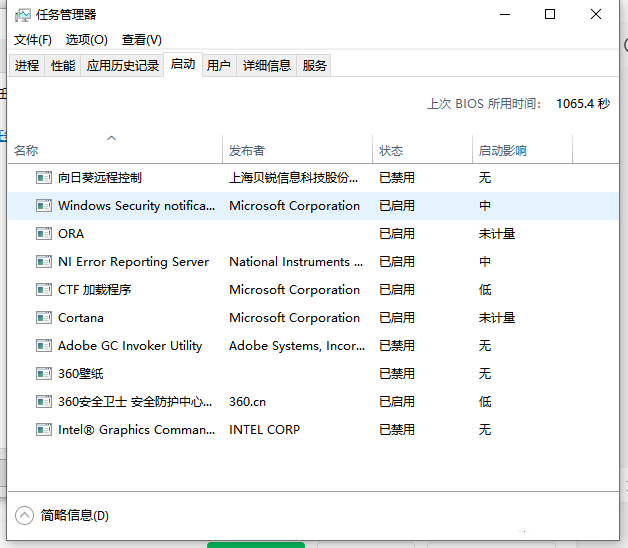Click the icon beside Adobe GC Invoker Utility

tap(44, 346)
